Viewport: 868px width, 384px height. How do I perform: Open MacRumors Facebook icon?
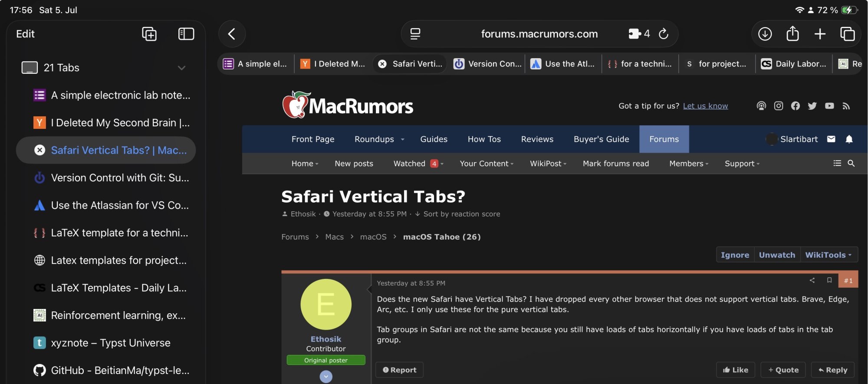(795, 106)
